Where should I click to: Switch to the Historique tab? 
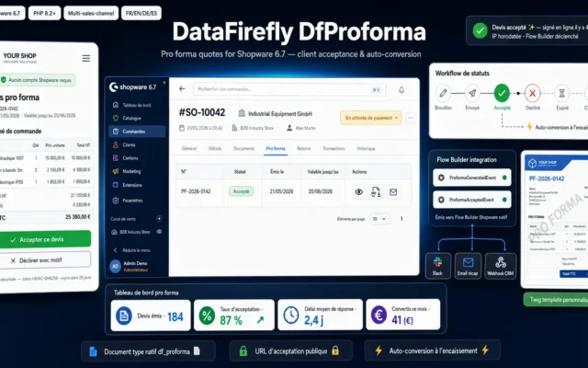(366, 149)
